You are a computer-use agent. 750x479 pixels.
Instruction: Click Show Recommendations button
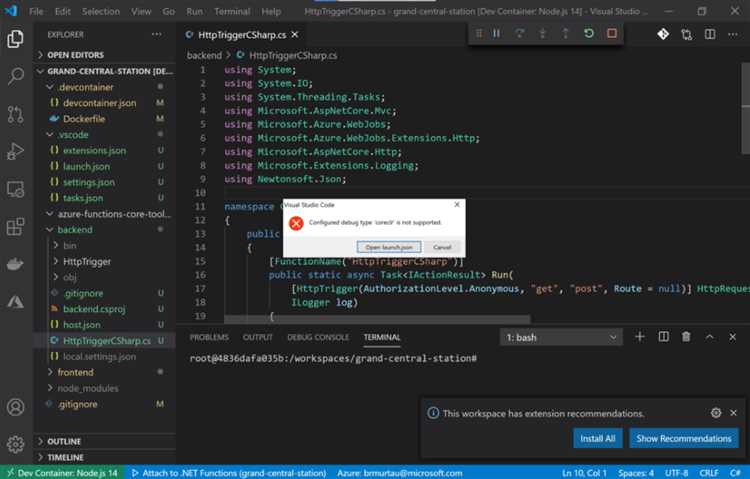684,438
